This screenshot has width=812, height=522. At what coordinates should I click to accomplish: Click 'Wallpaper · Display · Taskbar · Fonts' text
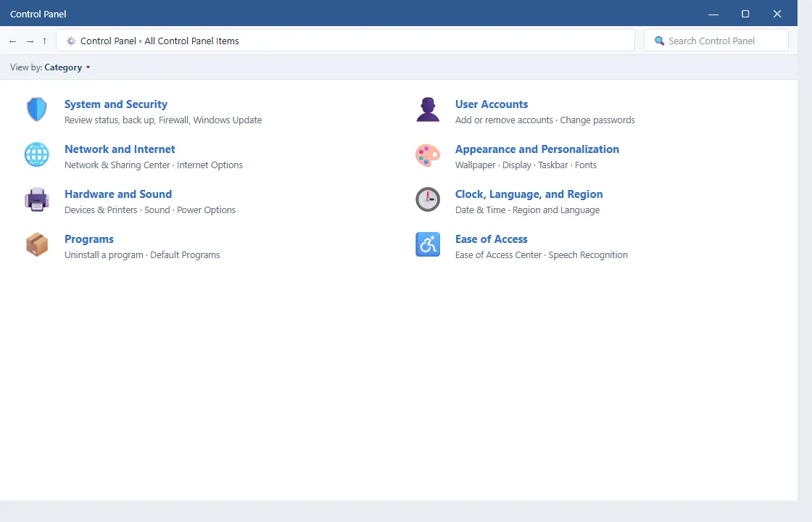pos(526,165)
